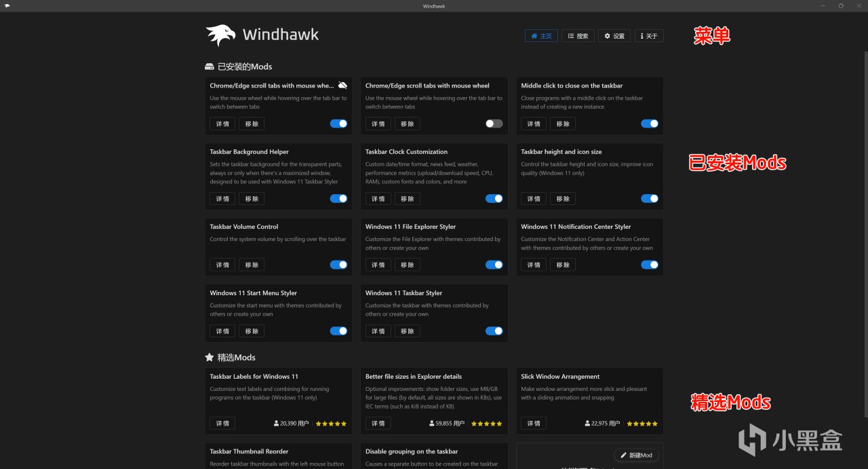Click the 22,975 用户 user count
This screenshot has width=868, height=469.
tap(602, 424)
